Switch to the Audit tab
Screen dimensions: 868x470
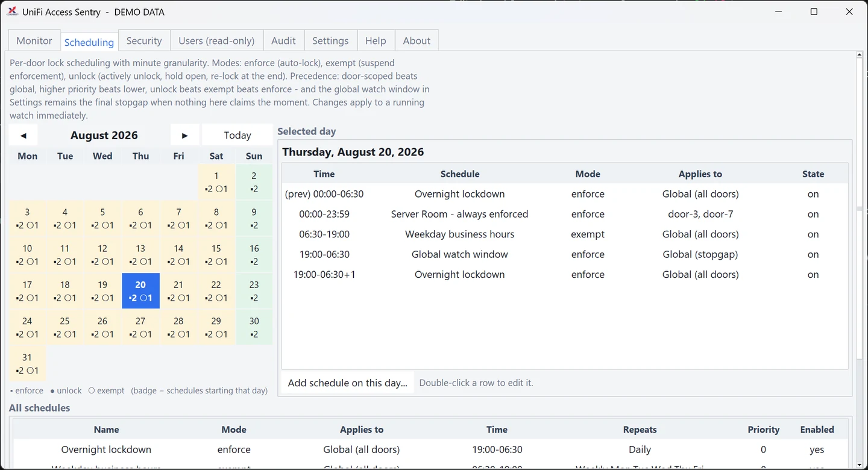[283, 40]
